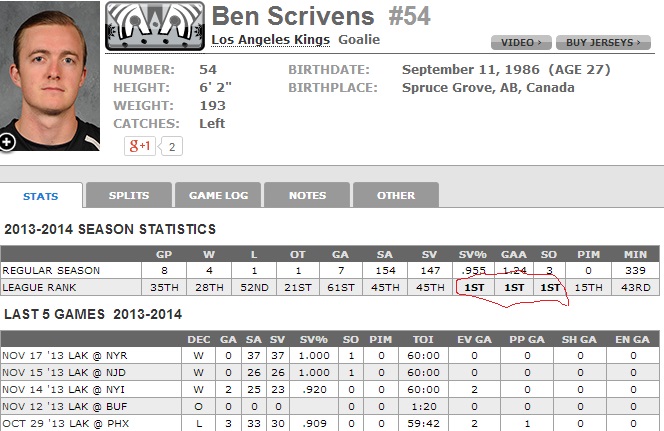Click the TOI column header in last 5 games
The image size is (664, 431).
pyautogui.click(x=423, y=340)
